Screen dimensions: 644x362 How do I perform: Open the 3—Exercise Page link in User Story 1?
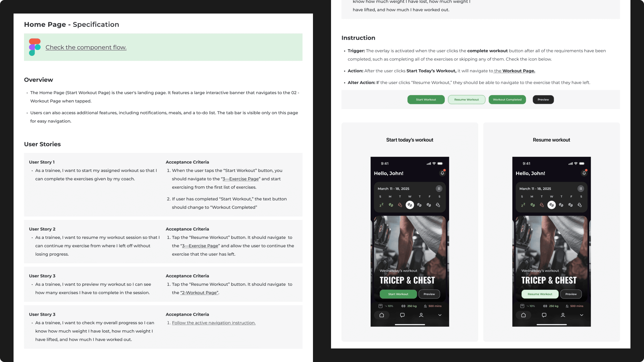coord(241,179)
